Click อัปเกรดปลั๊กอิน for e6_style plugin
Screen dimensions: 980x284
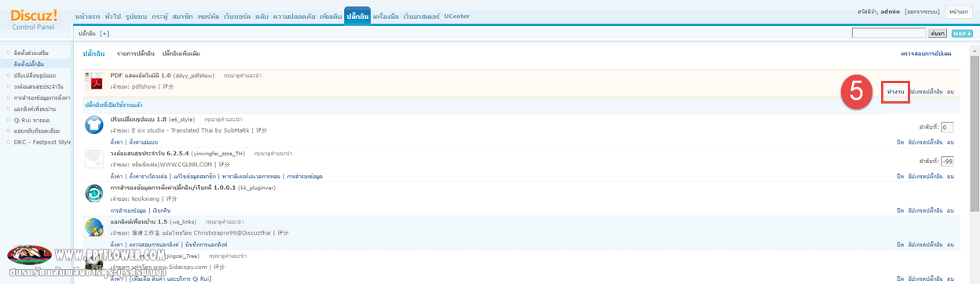925,142
